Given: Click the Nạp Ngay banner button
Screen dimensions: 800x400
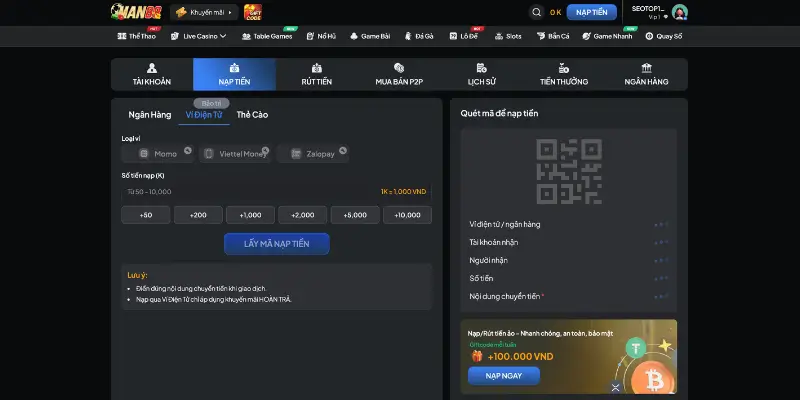Looking at the screenshot, I should [503, 375].
